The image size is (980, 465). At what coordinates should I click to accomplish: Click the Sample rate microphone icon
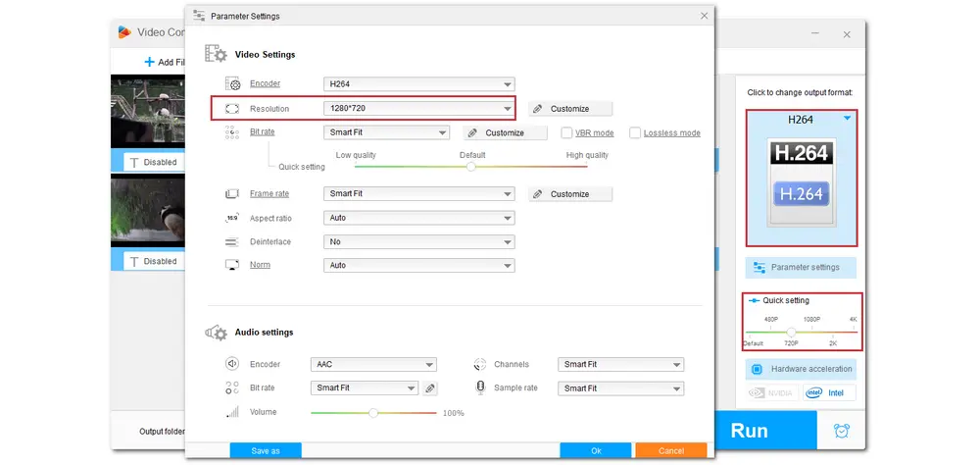tap(480, 388)
